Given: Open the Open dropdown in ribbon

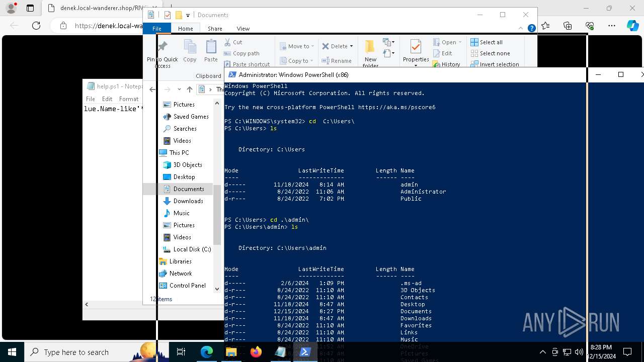Looking at the screenshot, I should coord(447,42).
